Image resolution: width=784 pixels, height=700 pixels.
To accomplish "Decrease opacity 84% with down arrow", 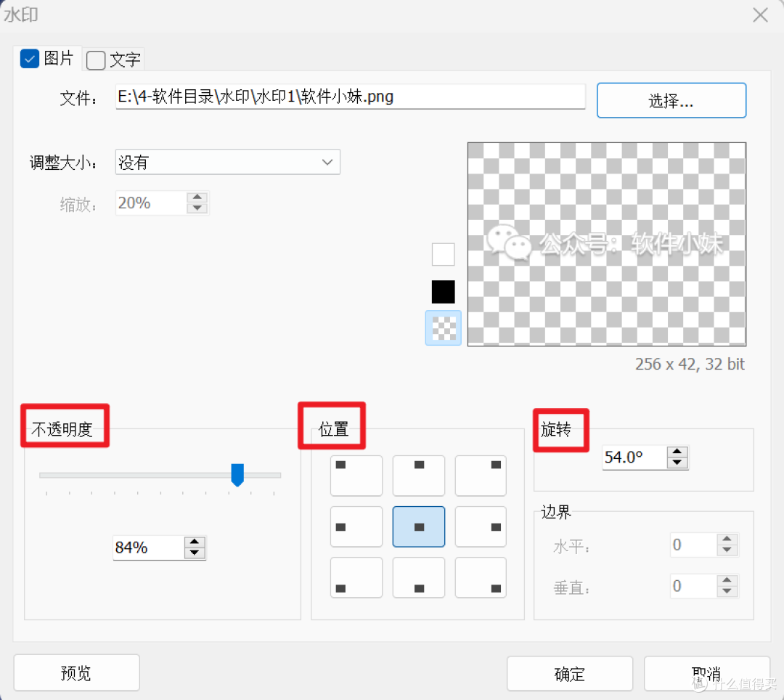I will [x=195, y=553].
